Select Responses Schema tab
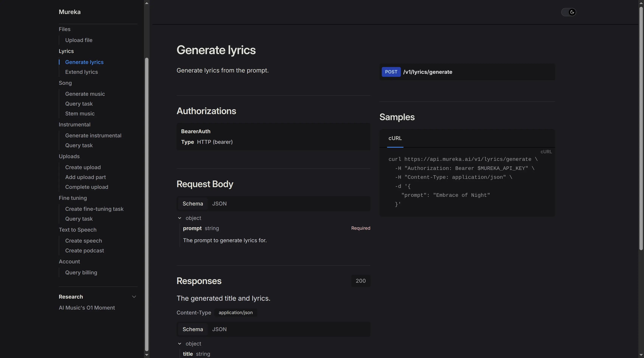Viewport: 644px width, 358px height. [x=193, y=329]
